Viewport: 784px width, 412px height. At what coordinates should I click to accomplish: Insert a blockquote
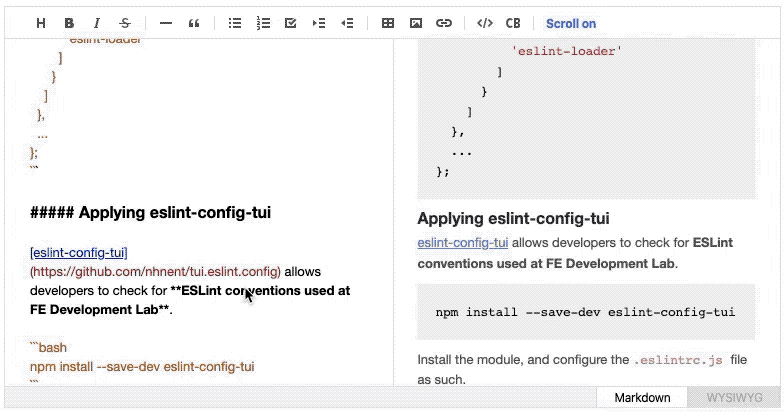point(194,23)
